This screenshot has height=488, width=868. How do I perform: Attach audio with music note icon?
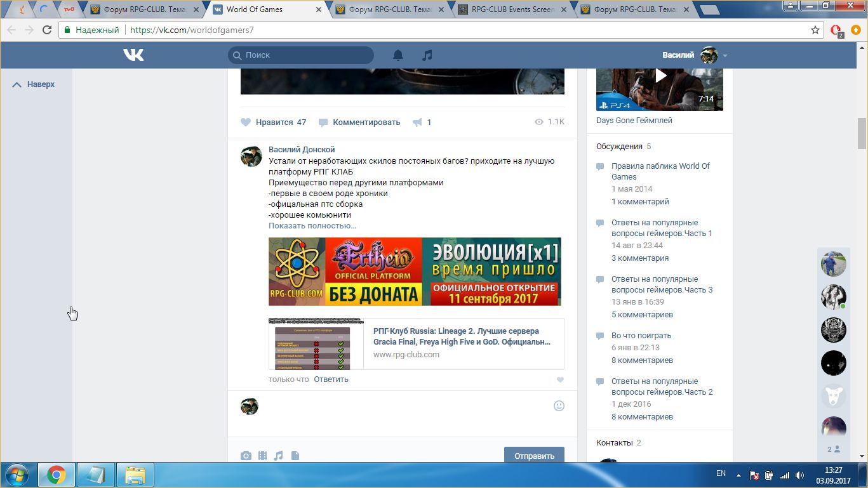click(278, 456)
